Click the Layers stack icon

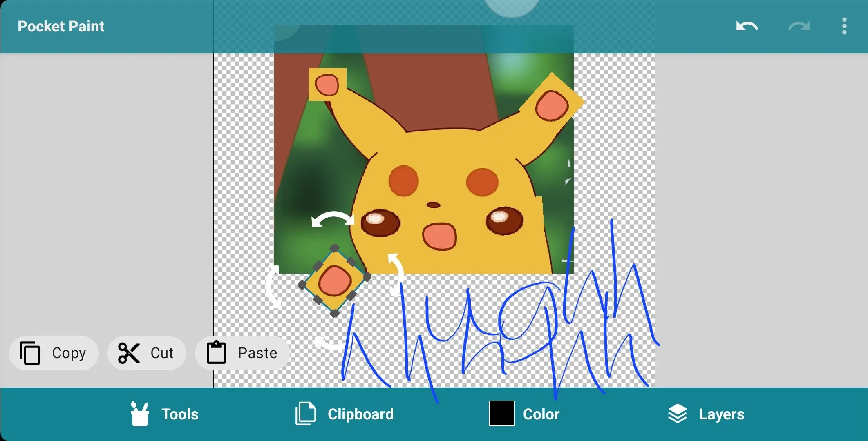pos(678,414)
